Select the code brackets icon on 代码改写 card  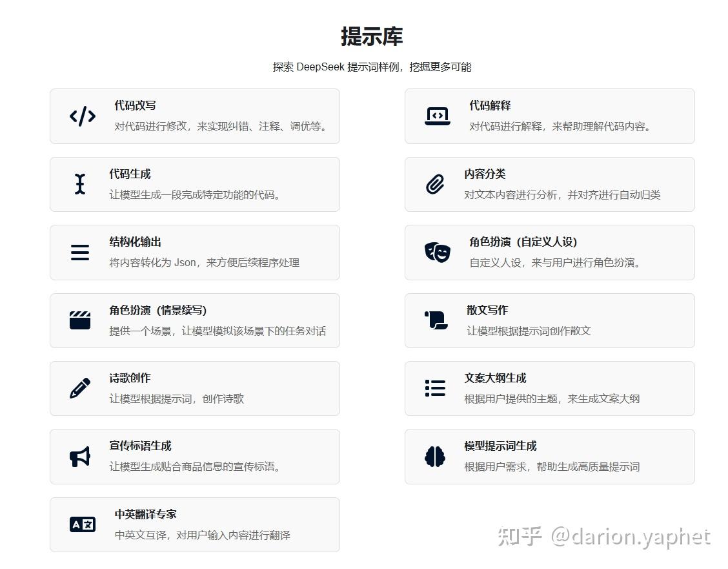pos(81,116)
